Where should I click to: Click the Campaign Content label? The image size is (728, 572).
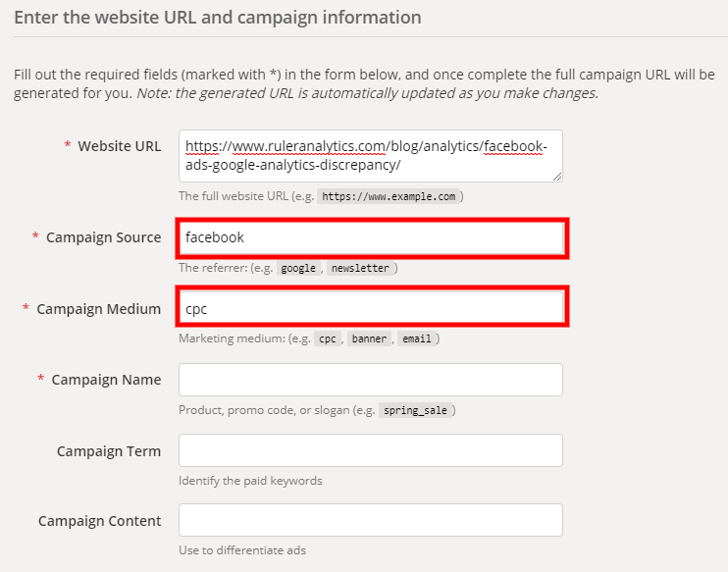coord(100,521)
